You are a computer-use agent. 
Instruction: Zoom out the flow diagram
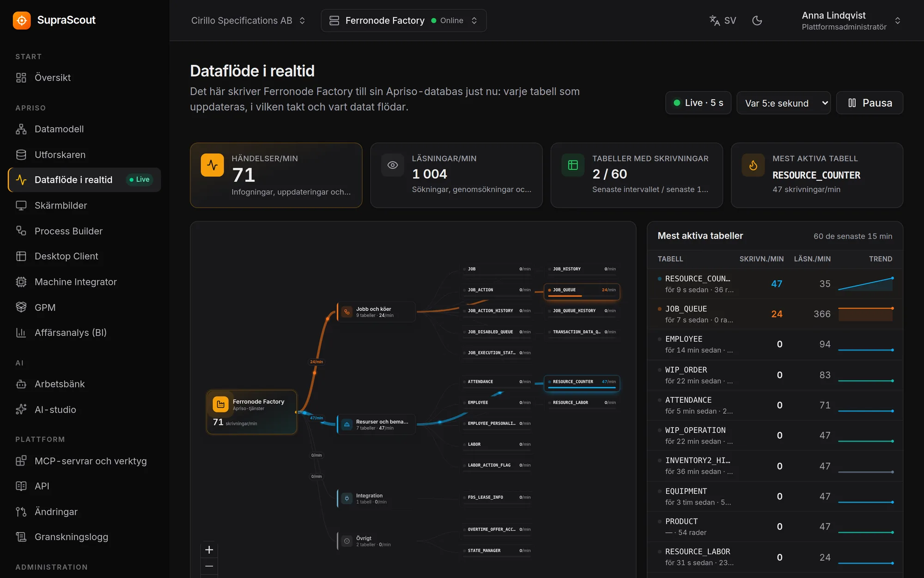coord(209,566)
